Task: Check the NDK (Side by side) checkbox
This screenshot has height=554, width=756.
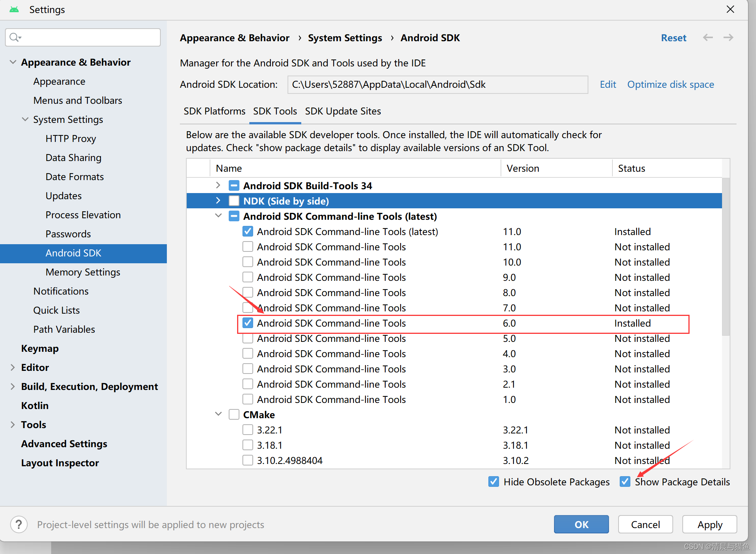Action: 234,201
